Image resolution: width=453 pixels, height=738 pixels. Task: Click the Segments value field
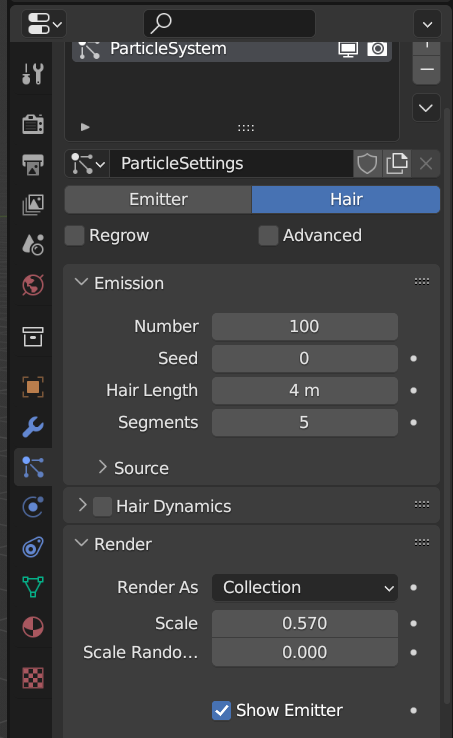(305, 423)
